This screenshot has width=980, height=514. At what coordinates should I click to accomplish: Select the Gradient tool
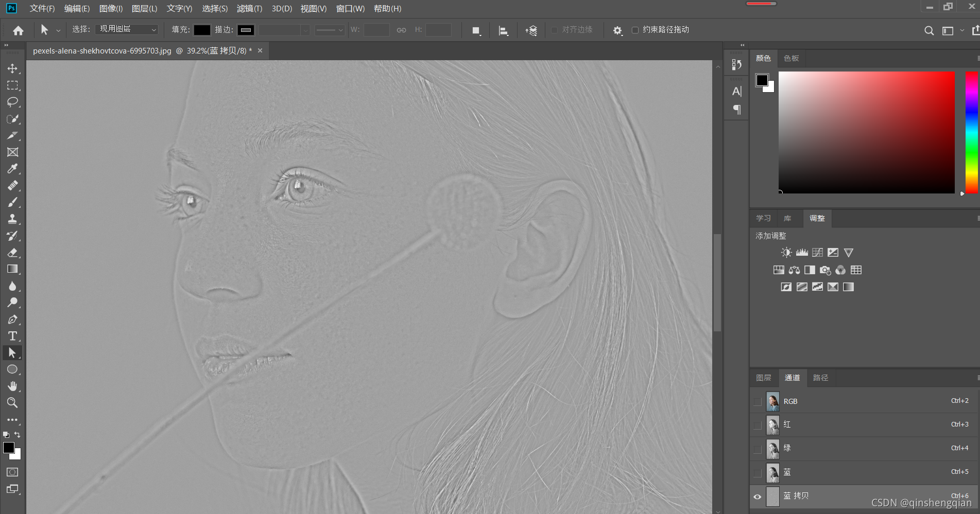pos(12,269)
